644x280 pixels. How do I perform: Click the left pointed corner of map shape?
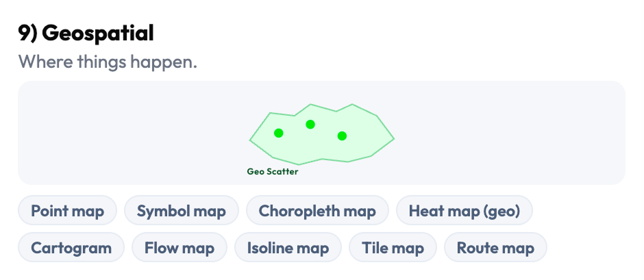[x=251, y=140]
